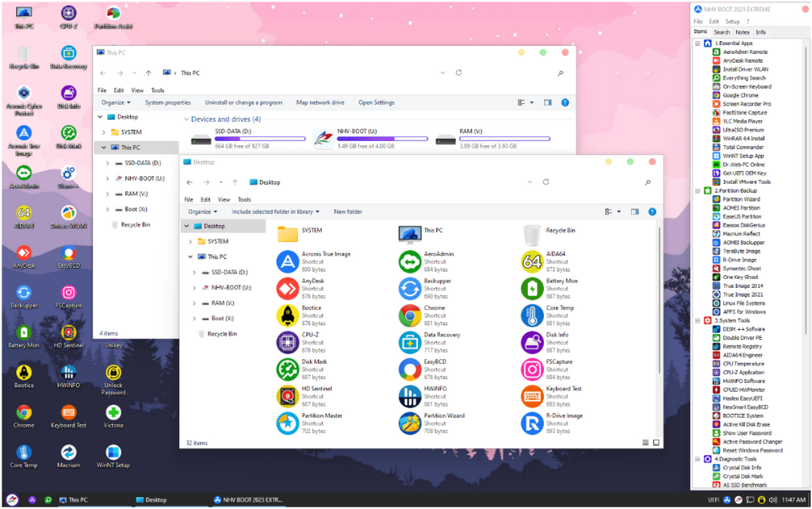Open address bar history dropdown in Desktop window

[x=530, y=182]
